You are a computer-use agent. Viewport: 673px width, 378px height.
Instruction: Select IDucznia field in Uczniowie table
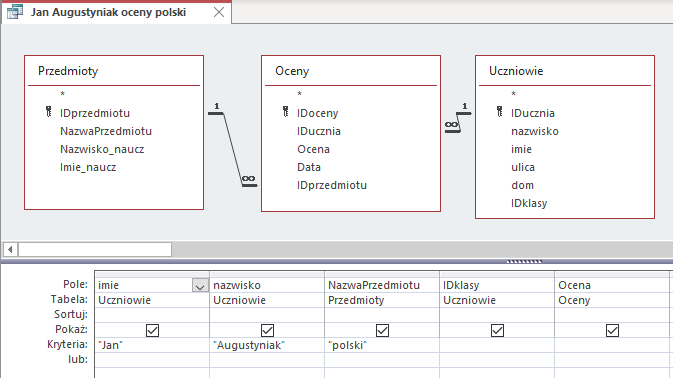coord(533,113)
